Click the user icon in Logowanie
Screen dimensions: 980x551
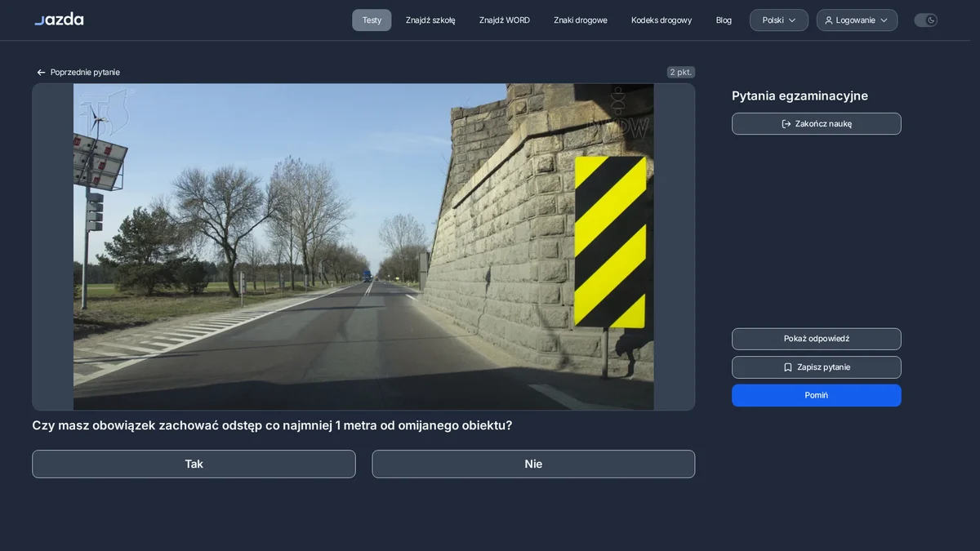829,20
